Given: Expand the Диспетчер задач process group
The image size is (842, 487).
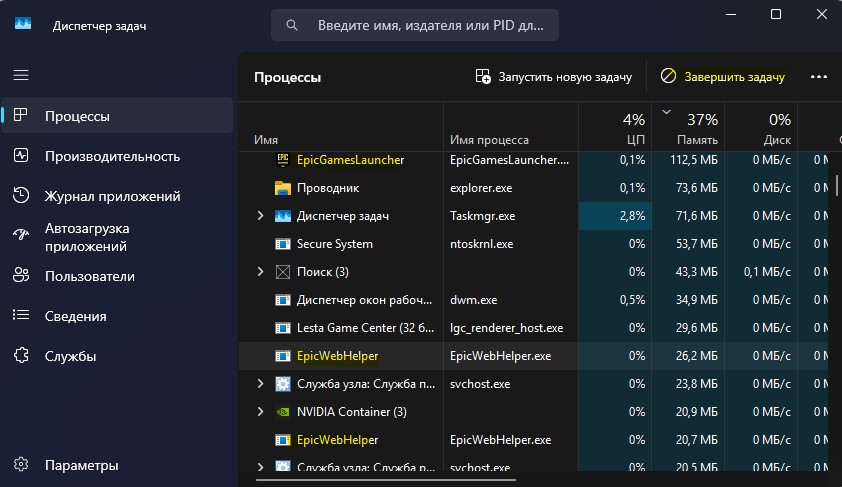Looking at the screenshot, I should coord(260,216).
